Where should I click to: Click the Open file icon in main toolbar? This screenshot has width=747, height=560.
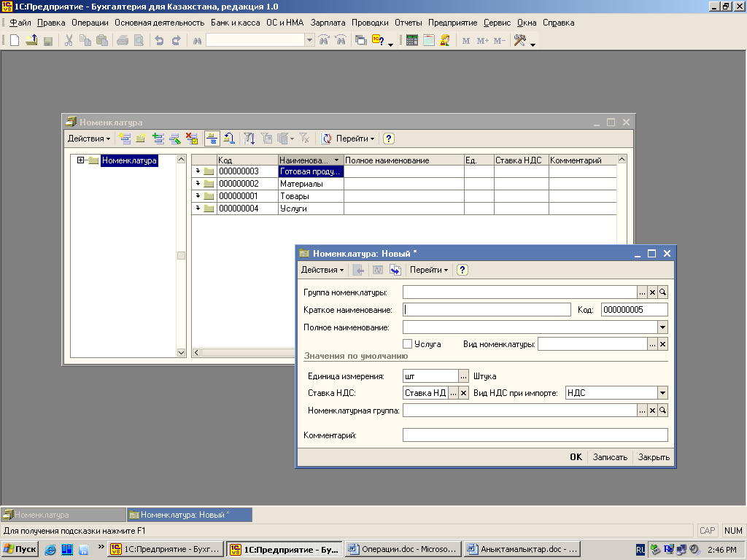pyautogui.click(x=31, y=41)
